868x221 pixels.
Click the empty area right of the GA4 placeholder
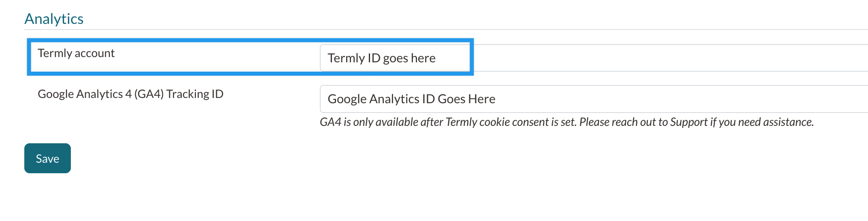click(688, 99)
